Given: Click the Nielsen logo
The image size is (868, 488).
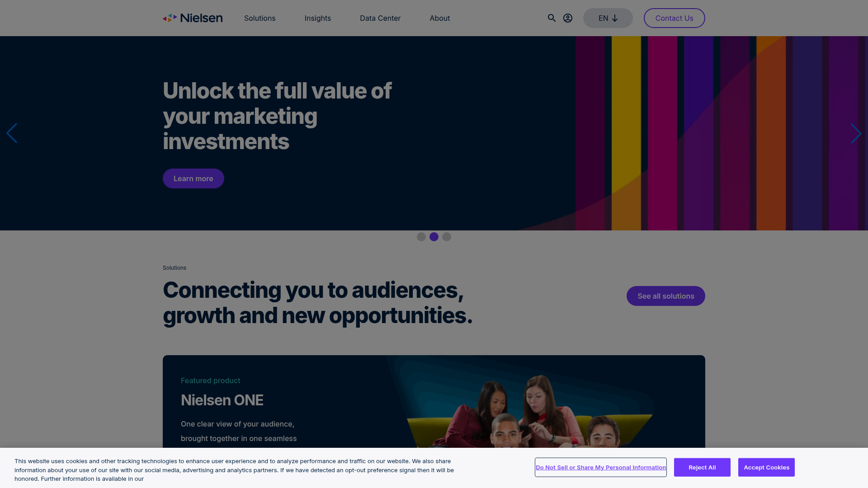Looking at the screenshot, I should (192, 18).
